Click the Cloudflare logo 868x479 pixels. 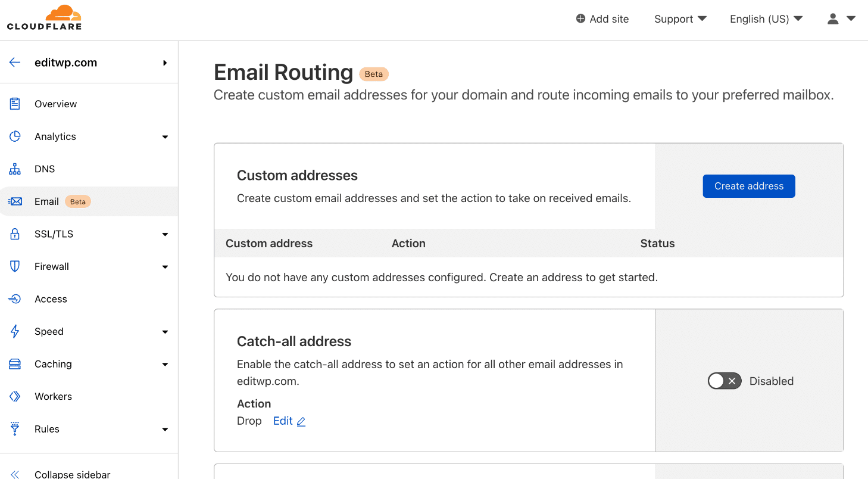click(44, 18)
